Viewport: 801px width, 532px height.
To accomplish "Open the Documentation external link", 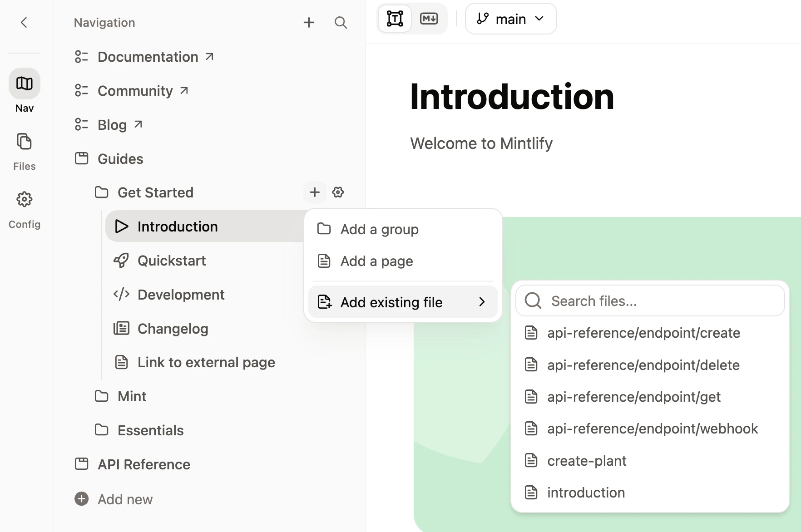I will click(x=147, y=57).
